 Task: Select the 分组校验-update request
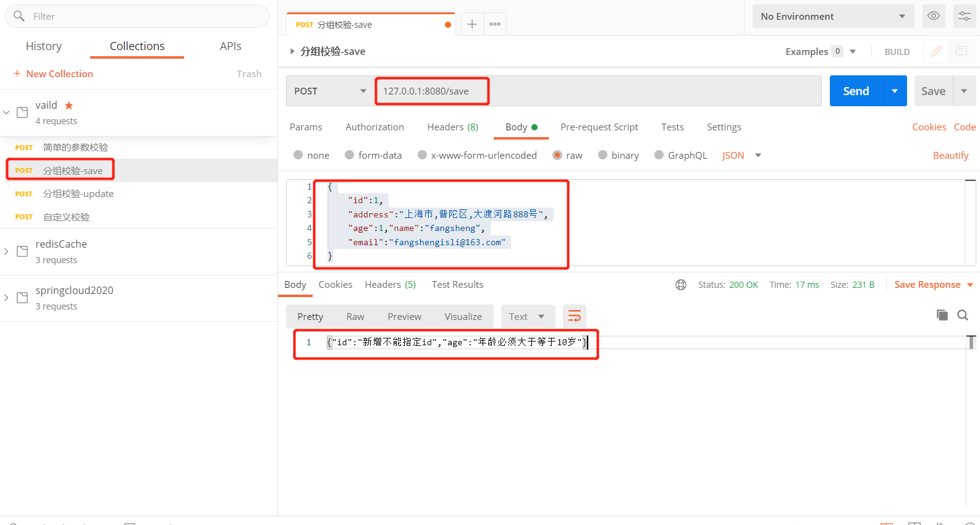tap(139, 194)
